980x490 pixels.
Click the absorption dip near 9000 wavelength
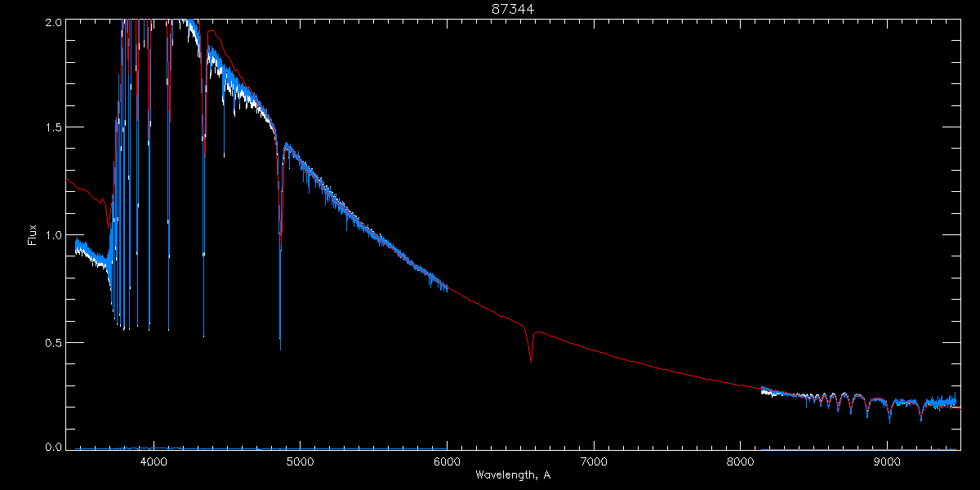tap(889, 418)
